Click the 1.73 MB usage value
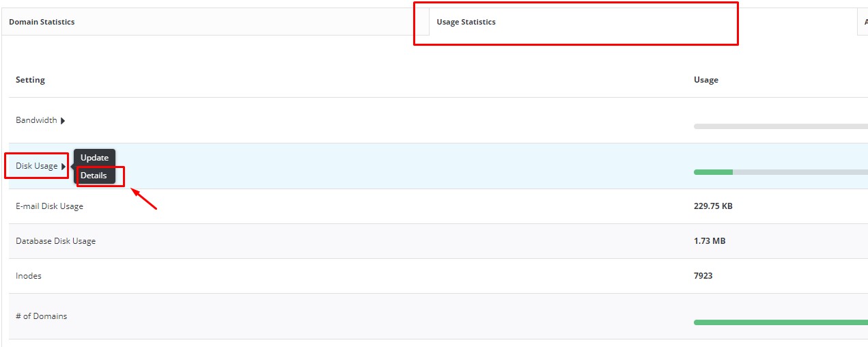This screenshot has width=868, height=347. tap(709, 241)
